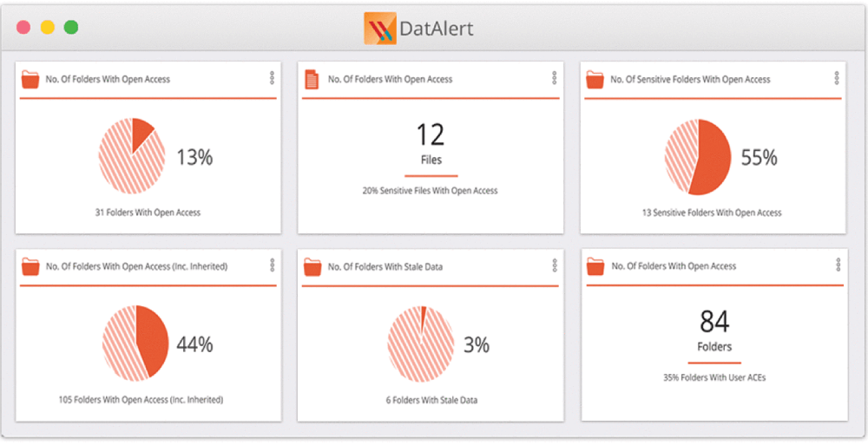Image resolution: width=868 pixels, height=445 pixels.
Task: Click the '3%' value
Action: [476, 345]
